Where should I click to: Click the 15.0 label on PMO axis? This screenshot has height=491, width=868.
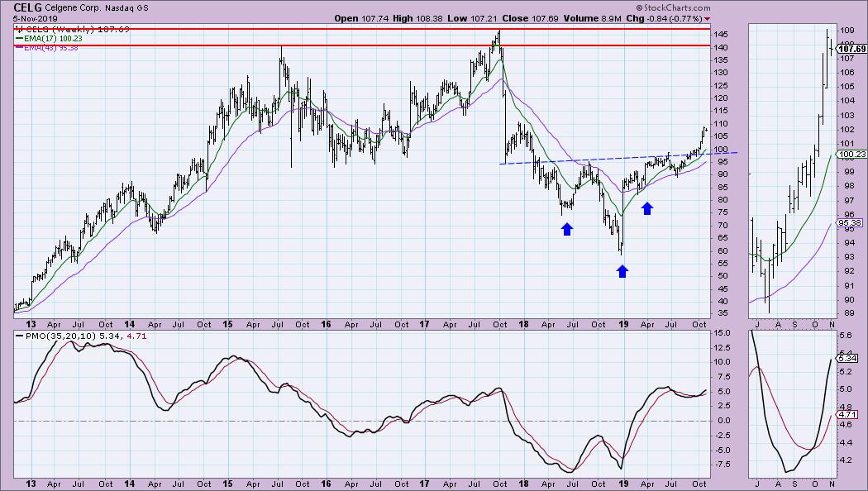point(722,333)
